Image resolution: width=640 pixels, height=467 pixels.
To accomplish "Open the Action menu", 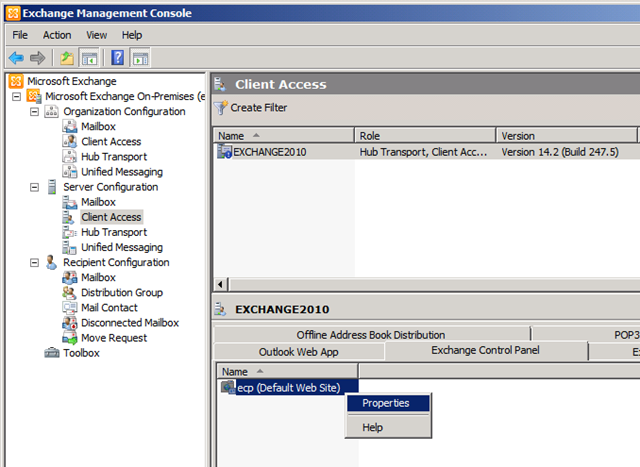I will 57,35.
